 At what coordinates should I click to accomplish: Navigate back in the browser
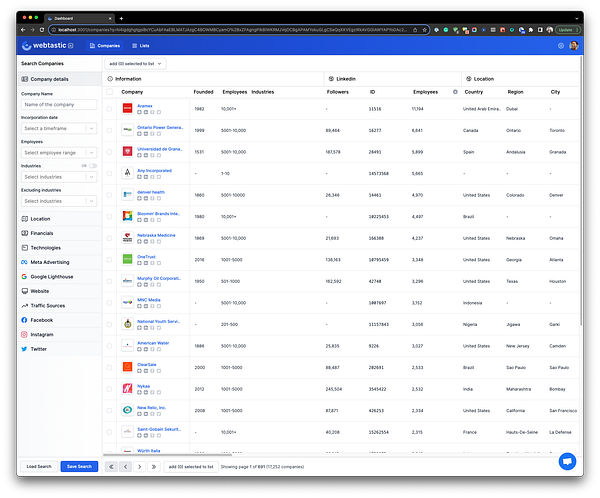click(x=23, y=30)
